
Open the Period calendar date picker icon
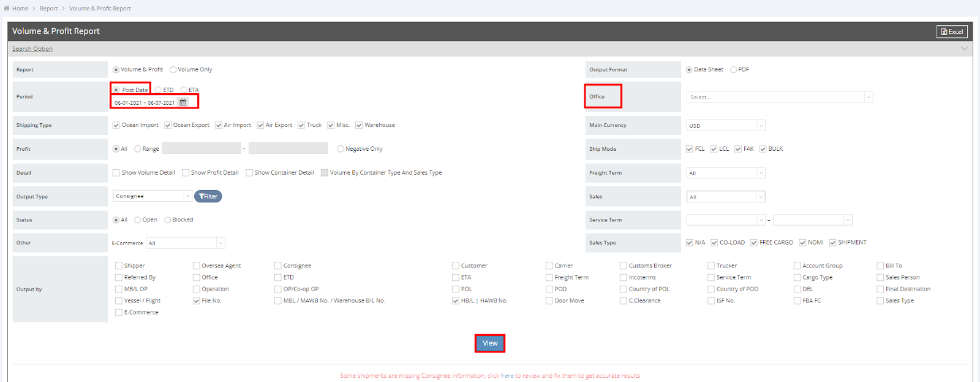coord(183,102)
